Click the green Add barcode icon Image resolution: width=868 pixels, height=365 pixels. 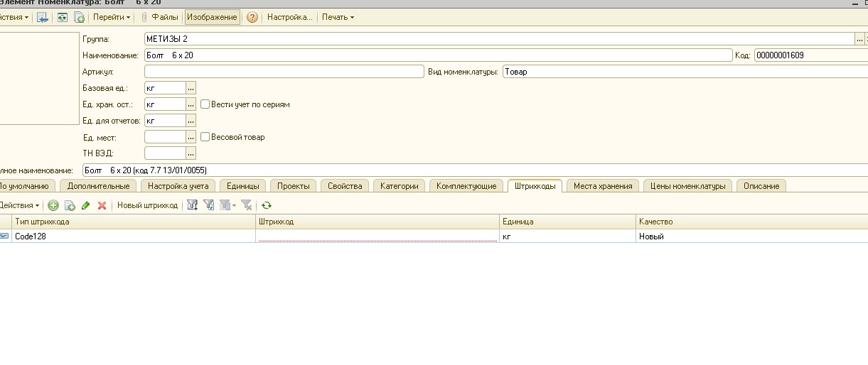coord(53,205)
